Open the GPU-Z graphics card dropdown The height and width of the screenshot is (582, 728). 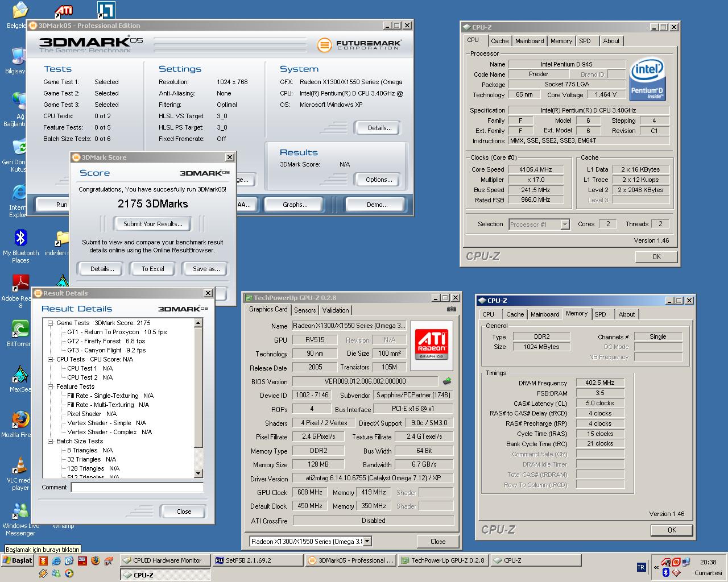[367, 542]
